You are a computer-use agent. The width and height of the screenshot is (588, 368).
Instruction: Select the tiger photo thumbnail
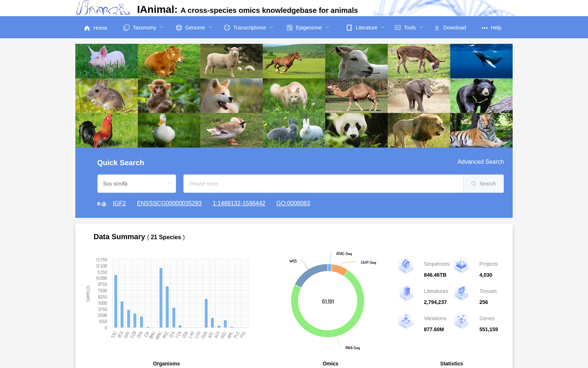tap(481, 130)
